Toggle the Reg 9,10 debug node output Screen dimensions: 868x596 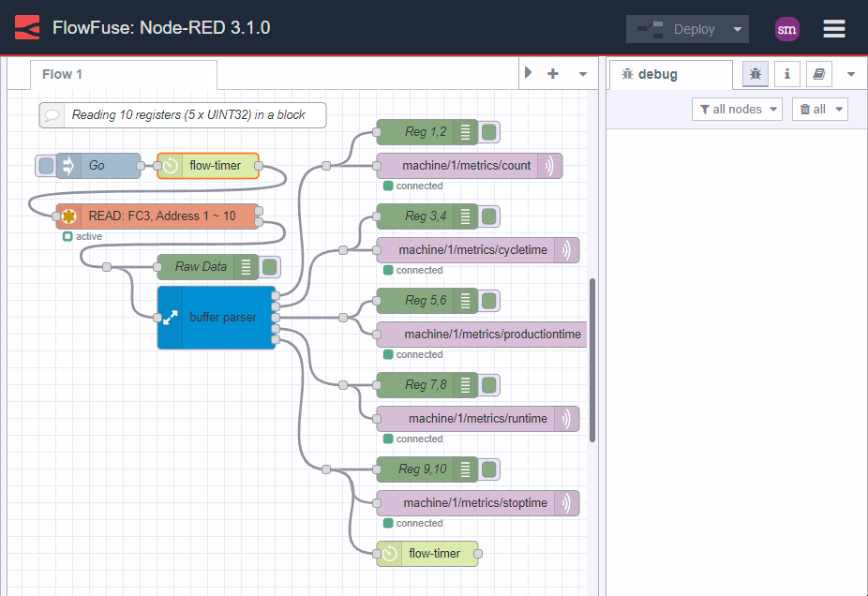pos(488,469)
